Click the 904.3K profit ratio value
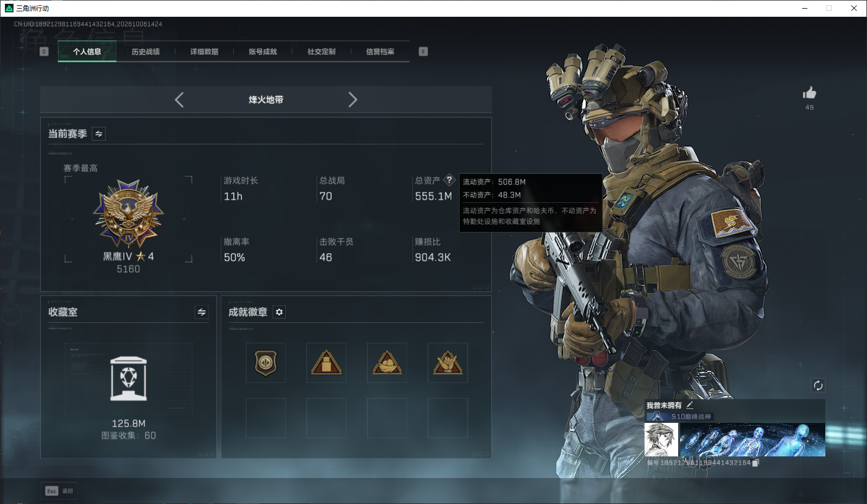The height and width of the screenshot is (504, 867). (432, 257)
